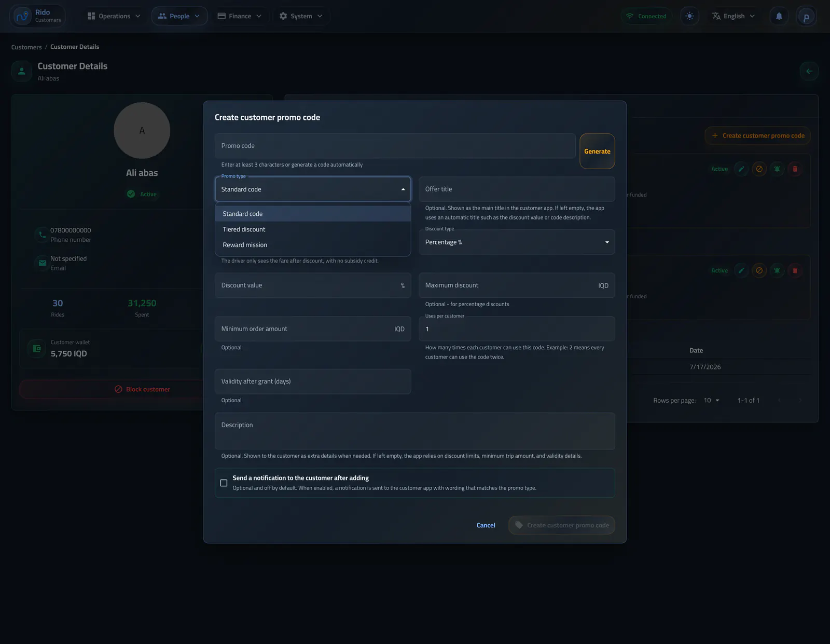Open the Discount type dropdown
Image resolution: width=830 pixels, height=644 pixels.
pyautogui.click(x=517, y=242)
